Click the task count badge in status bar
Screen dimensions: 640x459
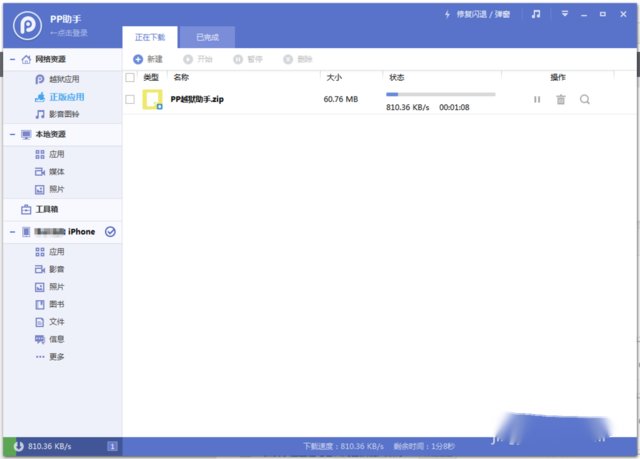(112, 446)
